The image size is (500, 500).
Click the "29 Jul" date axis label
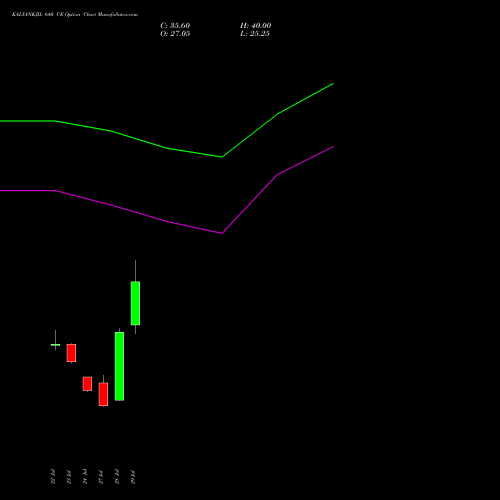point(133,477)
